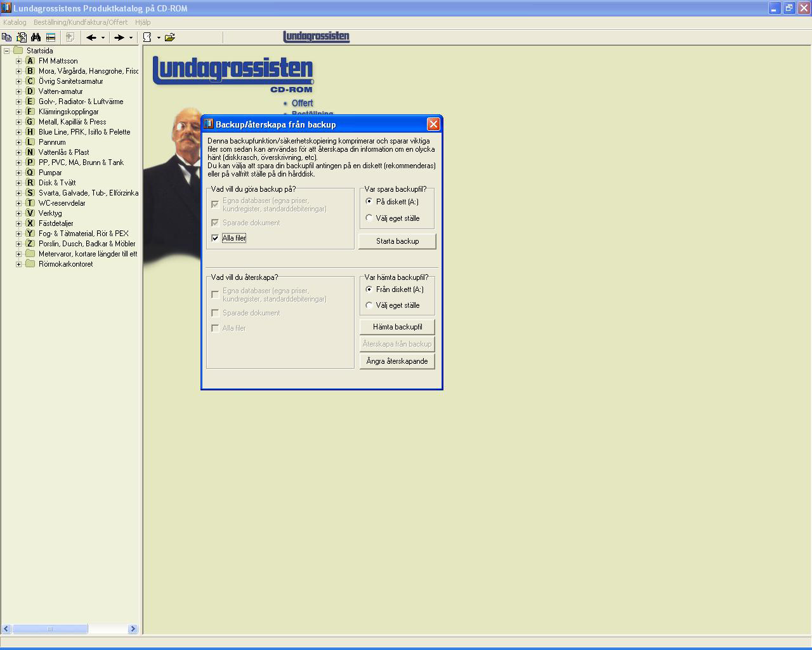
Task: Follow the Offert link on start page
Action: 302,103
